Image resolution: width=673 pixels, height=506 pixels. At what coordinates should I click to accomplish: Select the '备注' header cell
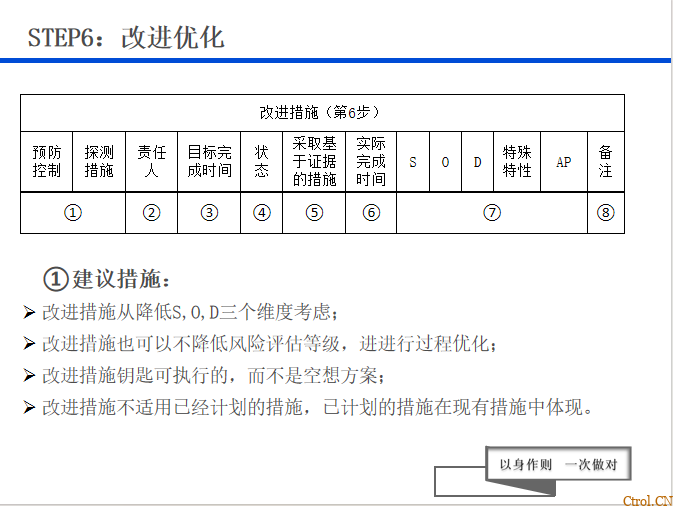pos(606,161)
